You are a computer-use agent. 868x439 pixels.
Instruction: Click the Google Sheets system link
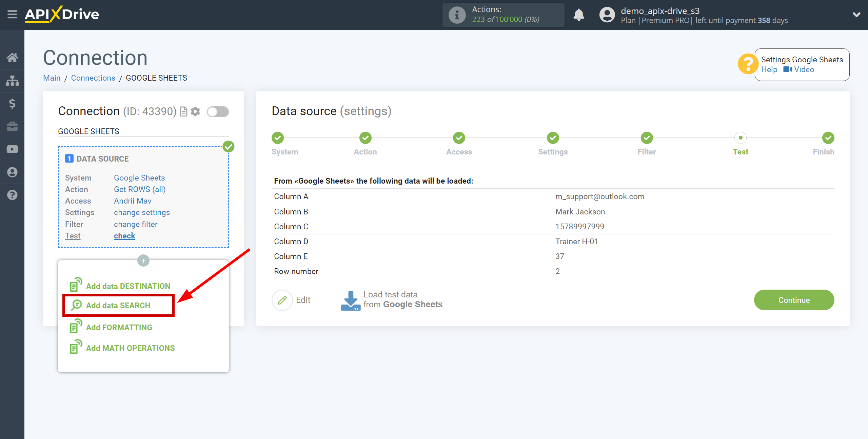click(x=139, y=178)
